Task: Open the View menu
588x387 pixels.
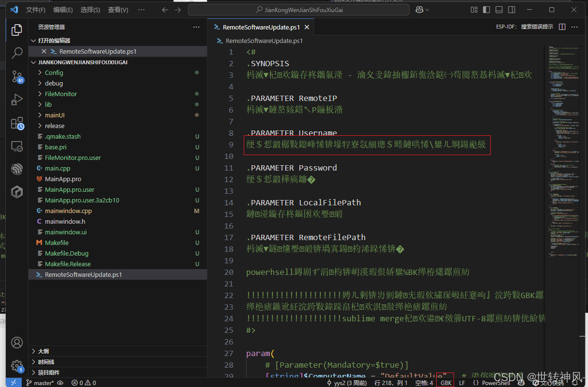Action: pyautogui.click(x=118, y=10)
